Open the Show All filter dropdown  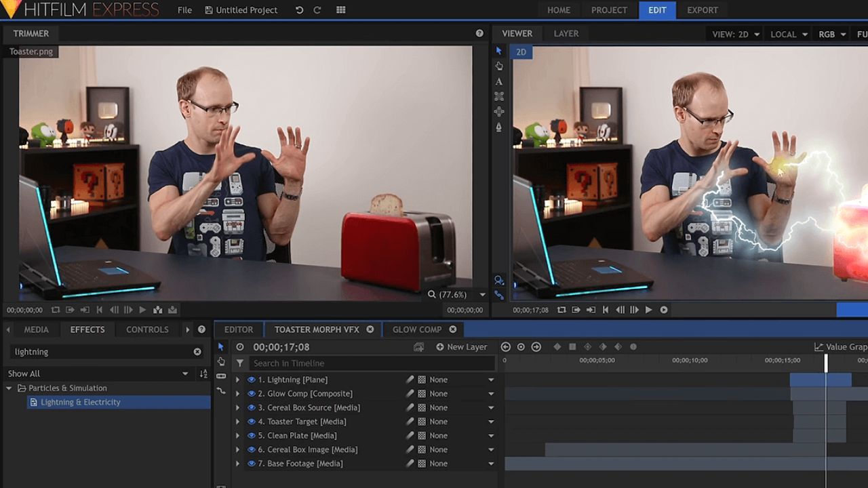(99, 373)
